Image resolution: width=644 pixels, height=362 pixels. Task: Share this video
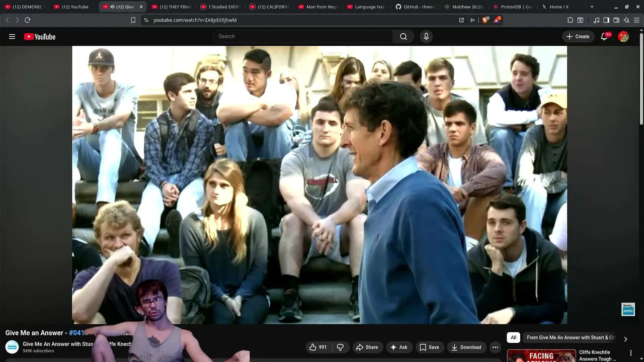367,347
